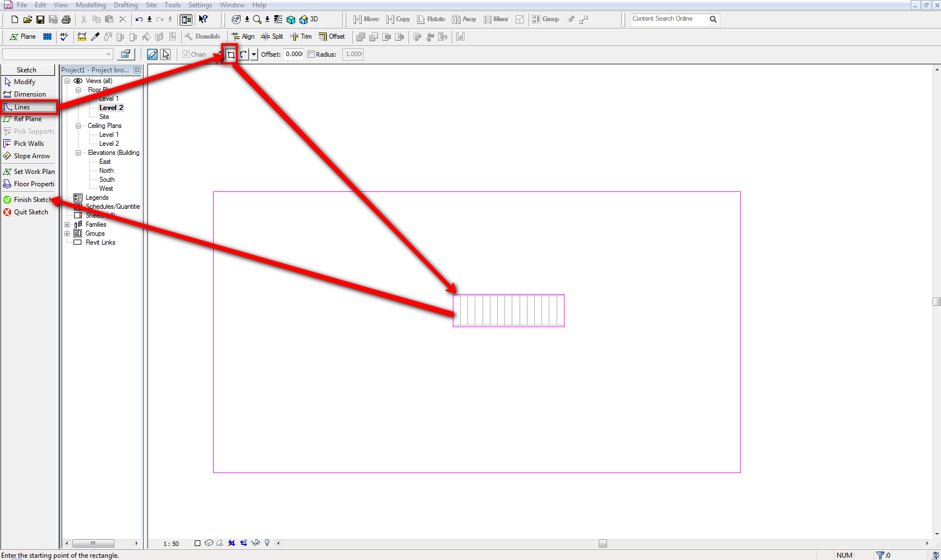Click the Plane tool button

[x=22, y=37]
